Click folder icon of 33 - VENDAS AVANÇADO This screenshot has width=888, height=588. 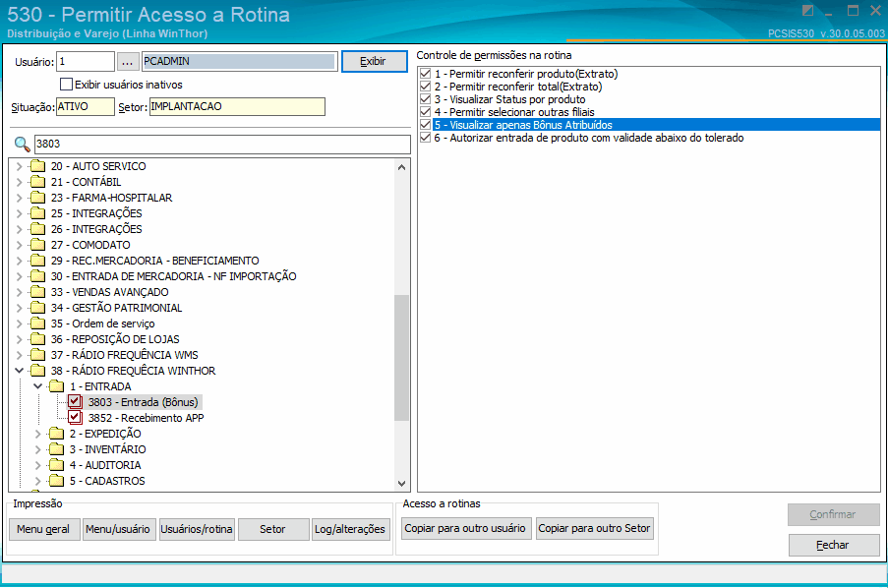click(38, 292)
